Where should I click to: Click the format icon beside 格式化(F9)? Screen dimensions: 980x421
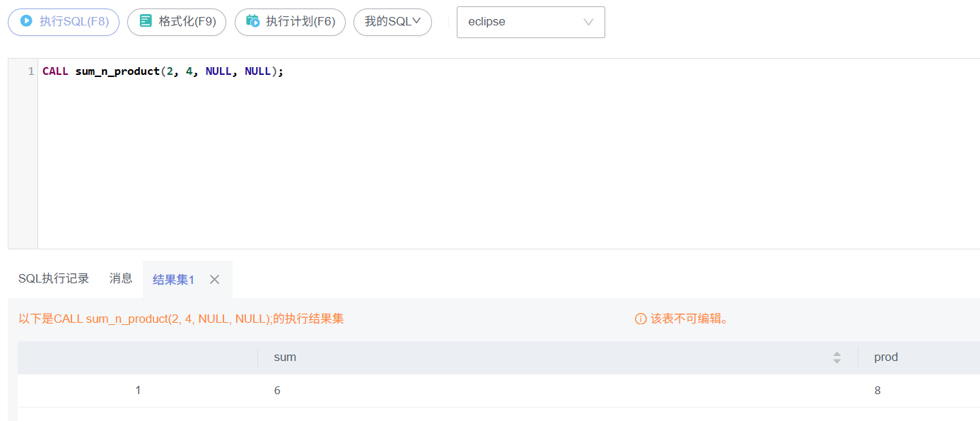(x=146, y=21)
